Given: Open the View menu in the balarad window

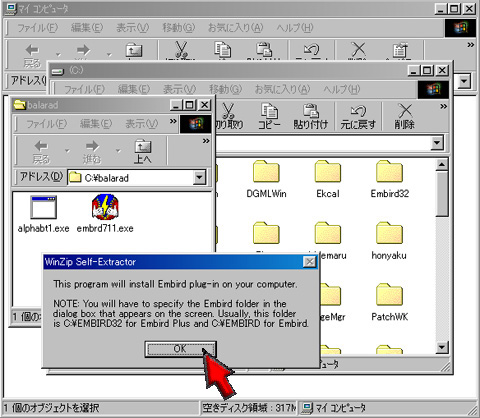Looking at the screenshot, I should point(141,124).
